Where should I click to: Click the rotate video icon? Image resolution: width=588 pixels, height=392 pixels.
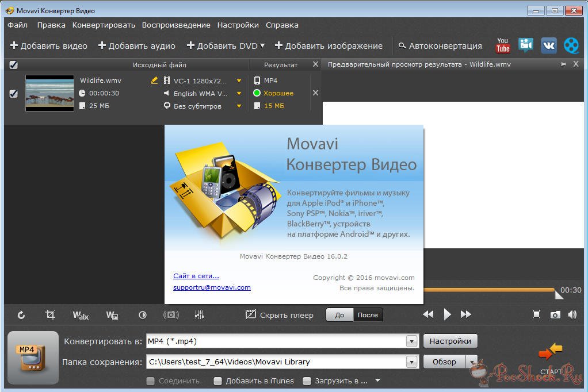(x=21, y=314)
